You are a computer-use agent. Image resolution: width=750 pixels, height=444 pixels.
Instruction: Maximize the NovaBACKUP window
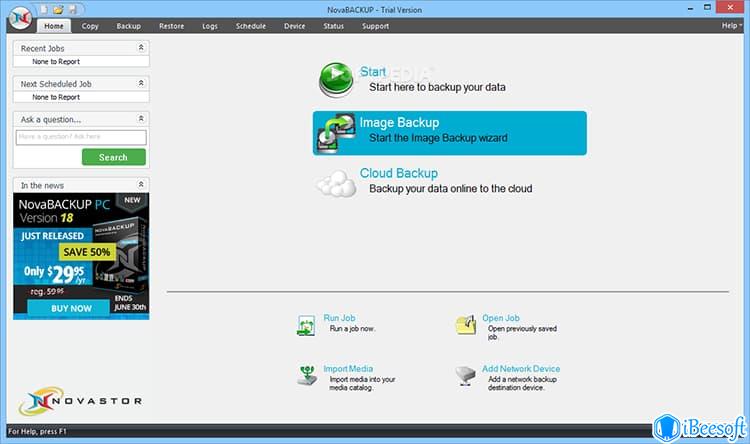point(707,7)
